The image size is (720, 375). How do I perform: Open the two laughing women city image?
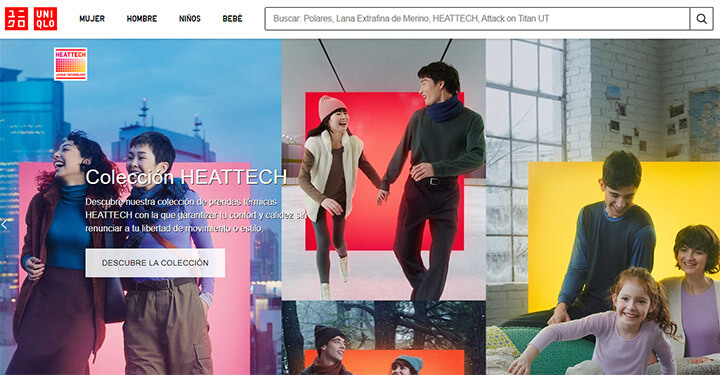pos(141,207)
